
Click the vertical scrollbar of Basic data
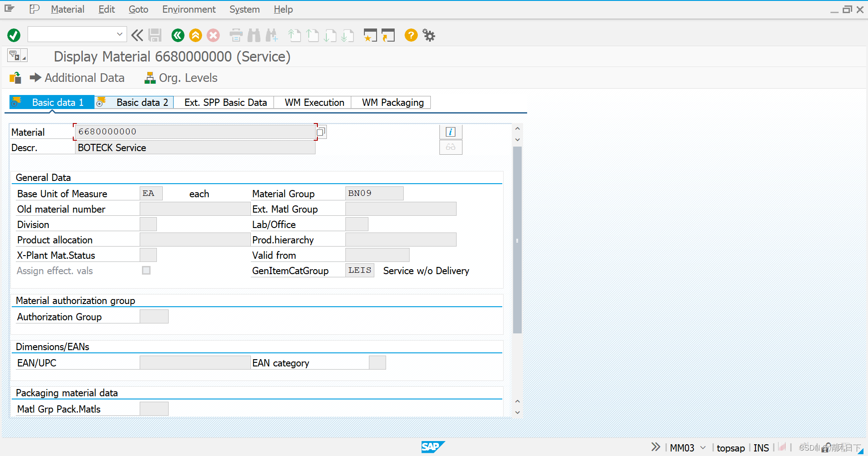518,240
